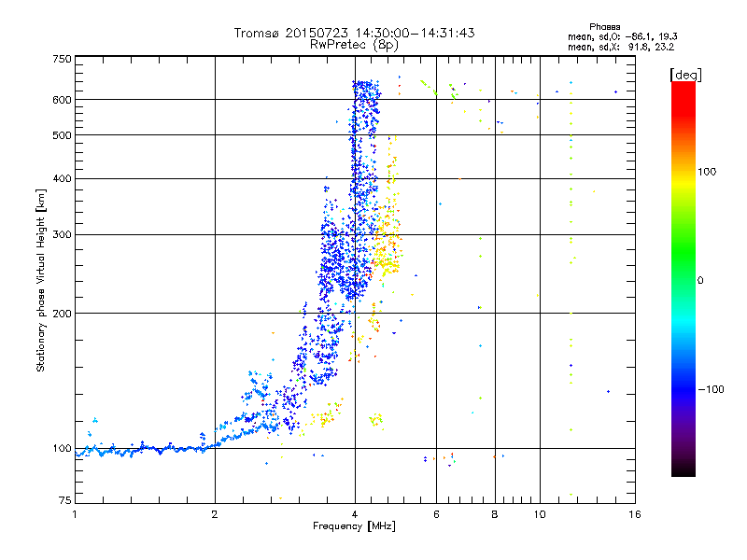Screen dimensions: 747x560
Task: Click the x-axis tick label '4'
Action: (x=355, y=514)
